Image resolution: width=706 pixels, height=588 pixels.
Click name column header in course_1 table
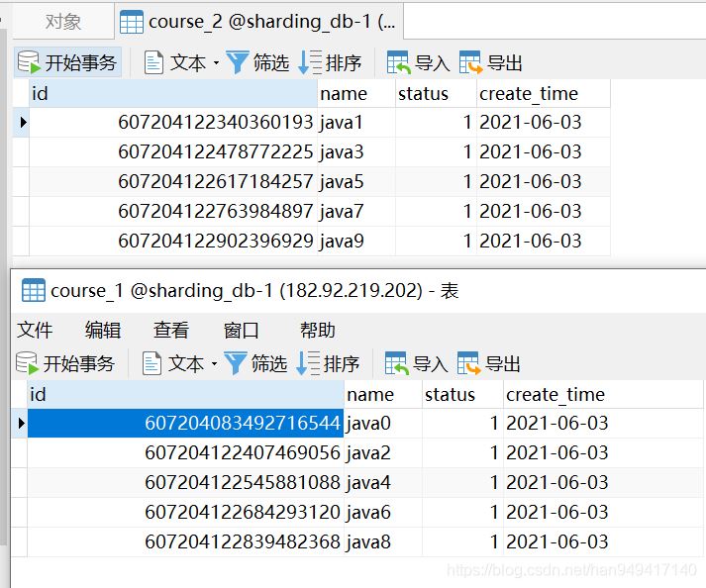pos(383,394)
